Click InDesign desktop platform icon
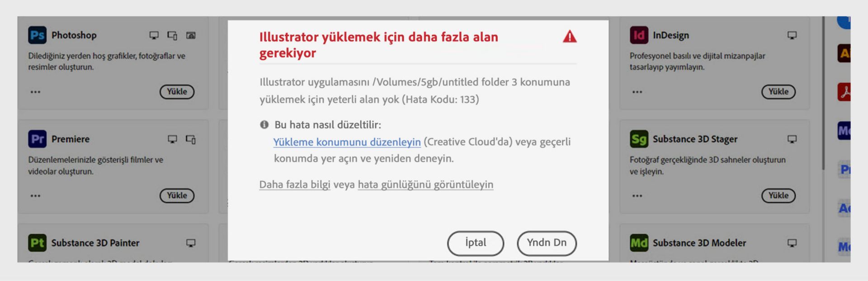 pyautogui.click(x=792, y=35)
